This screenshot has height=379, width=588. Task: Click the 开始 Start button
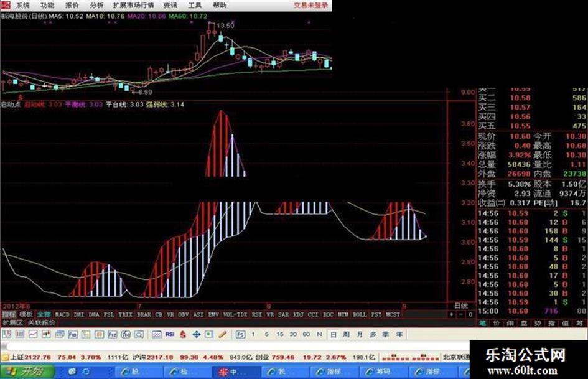click(27, 372)
